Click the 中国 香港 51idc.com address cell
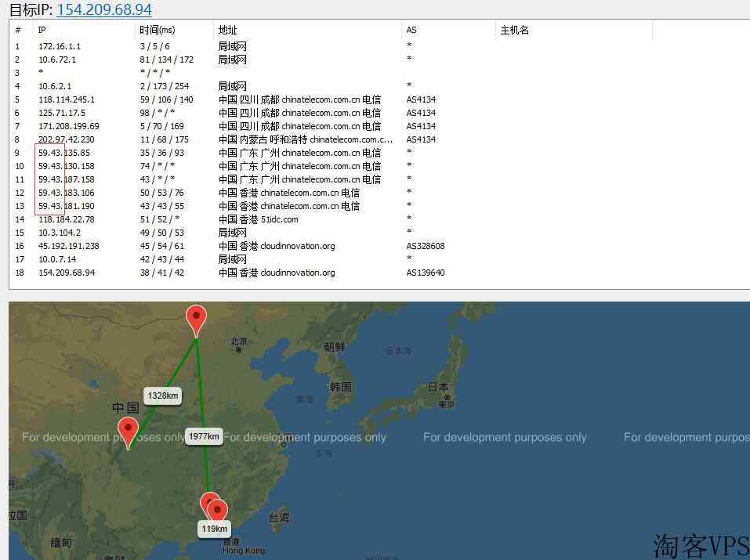The width and height of the screenshot is (750, 560). tap(259, 219)
